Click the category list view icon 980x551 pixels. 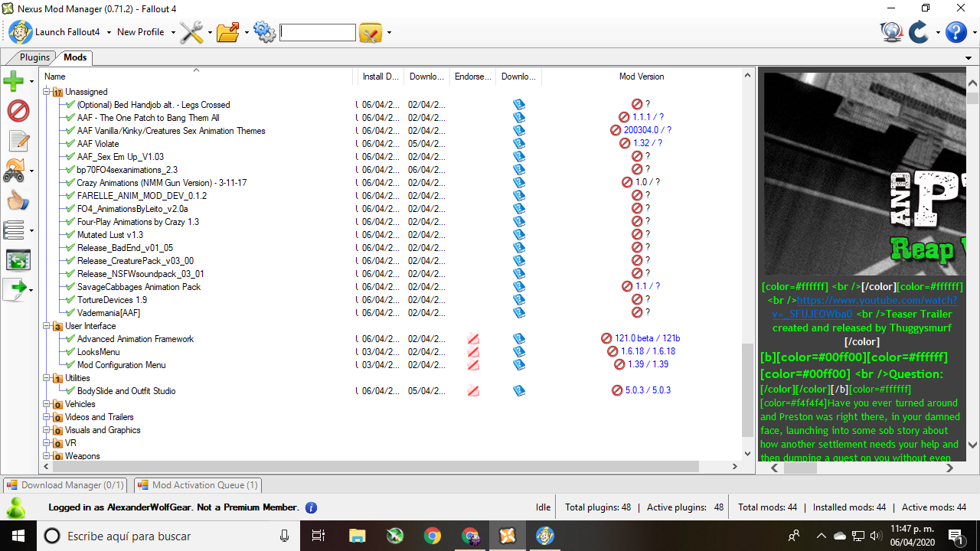(14, 230)
